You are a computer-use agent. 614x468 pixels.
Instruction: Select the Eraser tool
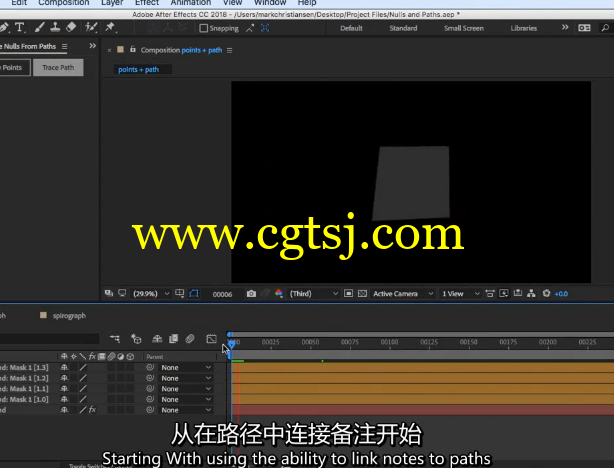point(71,27)
